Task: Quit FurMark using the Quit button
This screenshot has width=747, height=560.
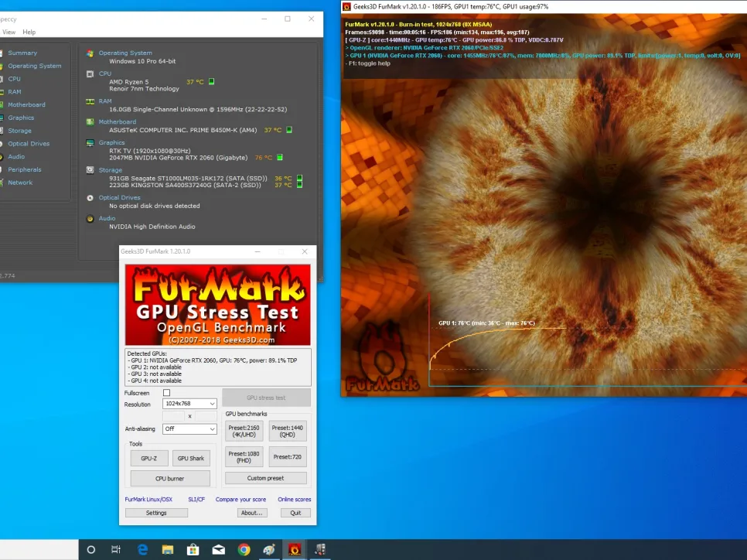Action: (x=295, y=513)
